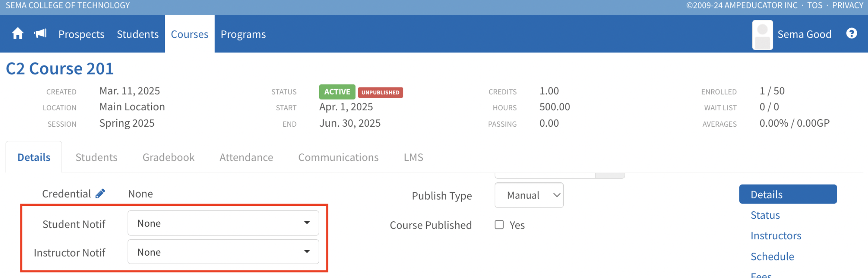Open the Publish Type Manual dropdown
Image resolution: width=868 pixels, height=278 pixels.
(529, 195)
